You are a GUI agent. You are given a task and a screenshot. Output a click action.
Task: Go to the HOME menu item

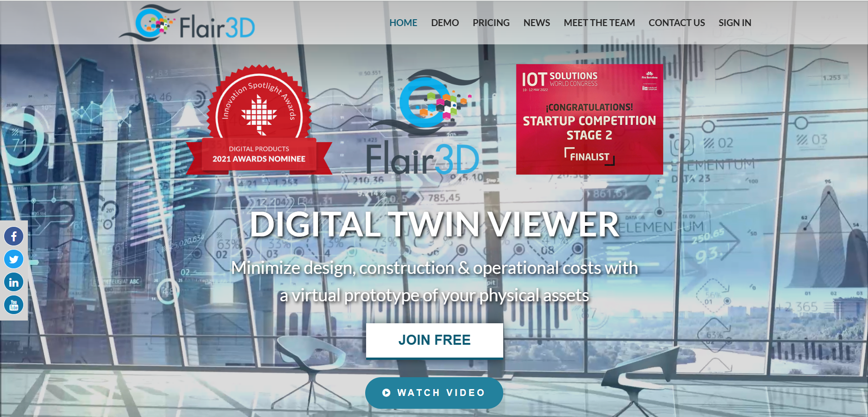(403, 22)
